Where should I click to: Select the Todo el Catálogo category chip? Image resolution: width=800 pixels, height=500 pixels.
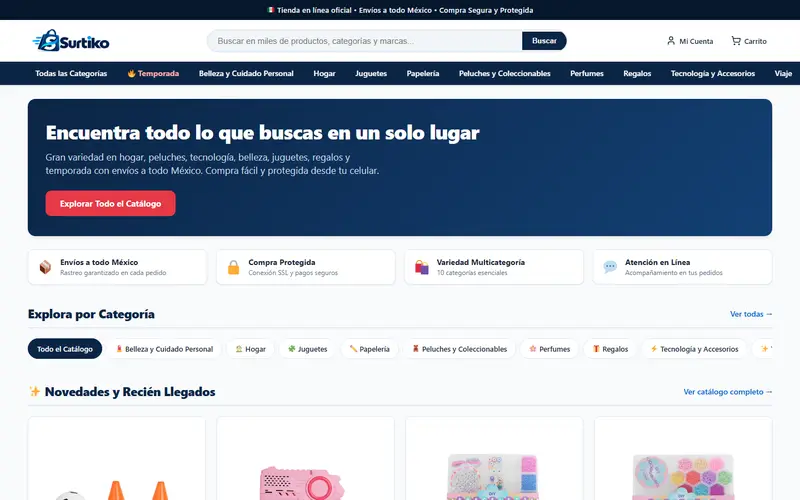point(65,349)
